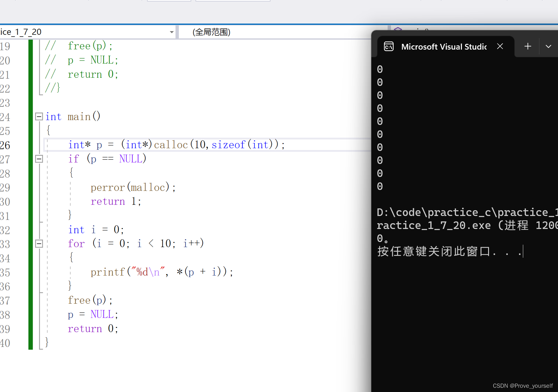Viewport: 558px width, 392px height.
Task: Click 'p = NULL;' on line 38
Action: pos(93,315)
